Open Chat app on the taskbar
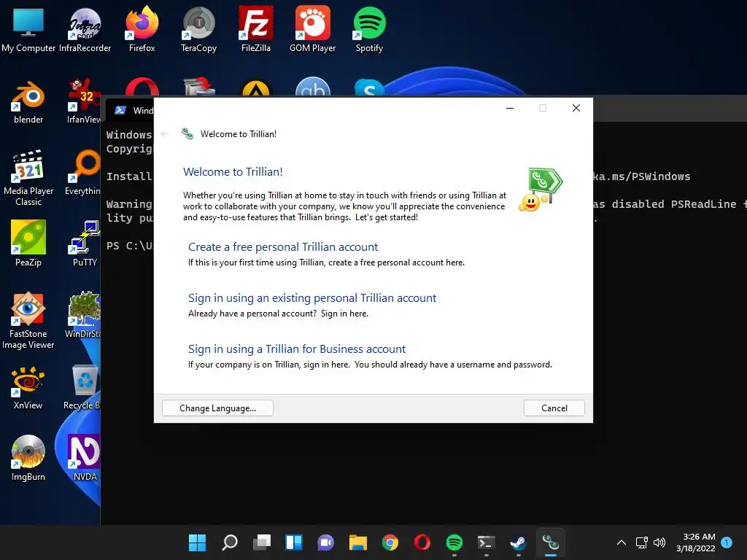The width and height of the screenshot is (747, 560). 326,542
